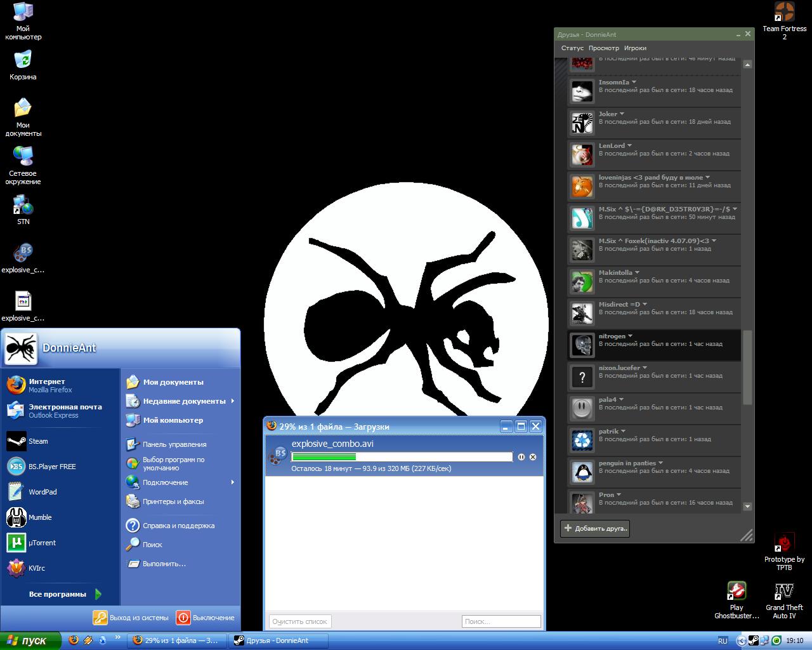Select Мой компьютер desktop icon
This screenshot has height=650, width=812.
point(23,21)
